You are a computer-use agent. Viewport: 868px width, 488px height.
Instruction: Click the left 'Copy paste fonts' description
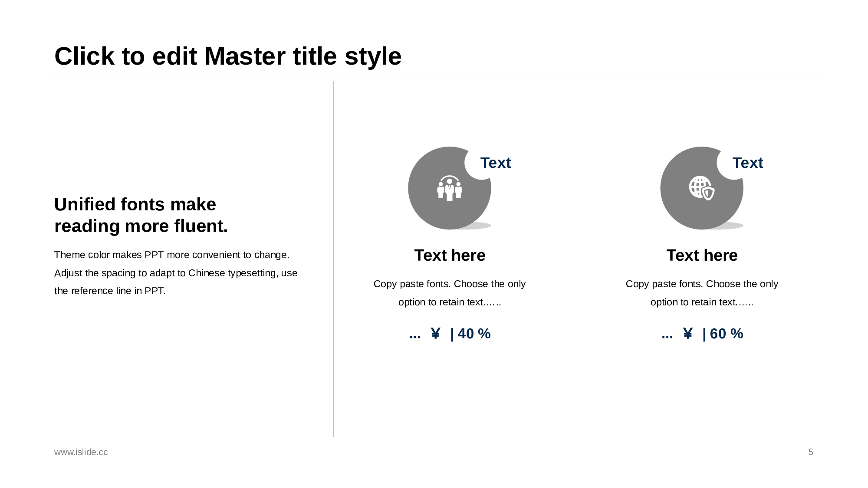coord(450,293)
